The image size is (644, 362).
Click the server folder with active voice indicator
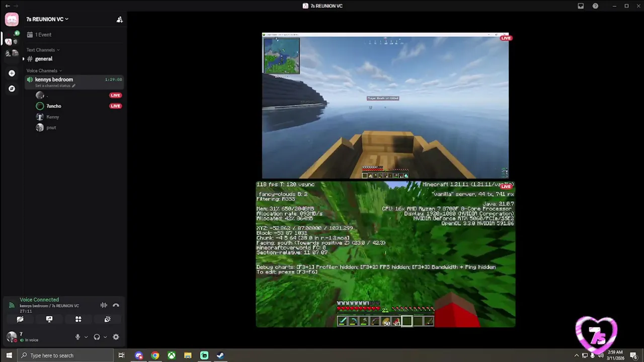[x=12, y=38]
